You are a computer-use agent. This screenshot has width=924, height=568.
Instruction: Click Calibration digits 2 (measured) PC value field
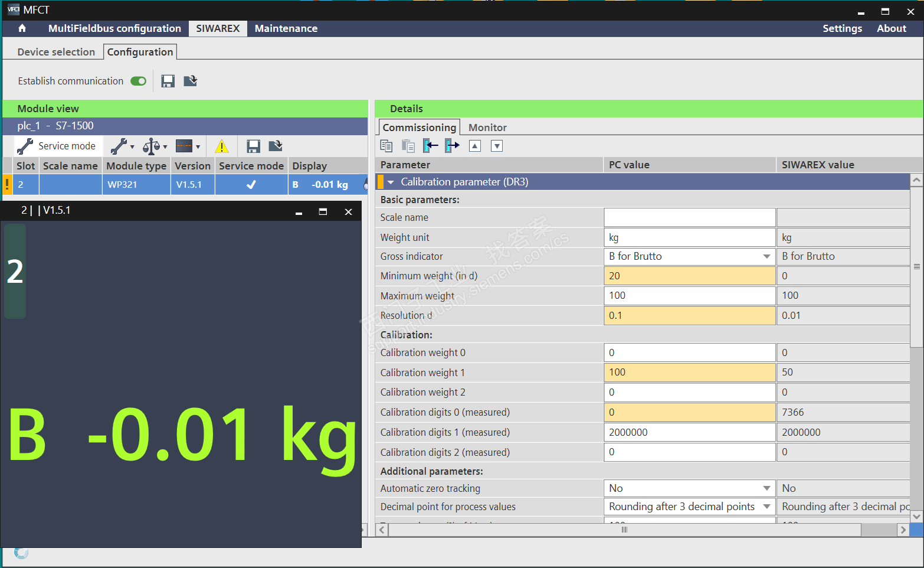click(x=689, y=452)
